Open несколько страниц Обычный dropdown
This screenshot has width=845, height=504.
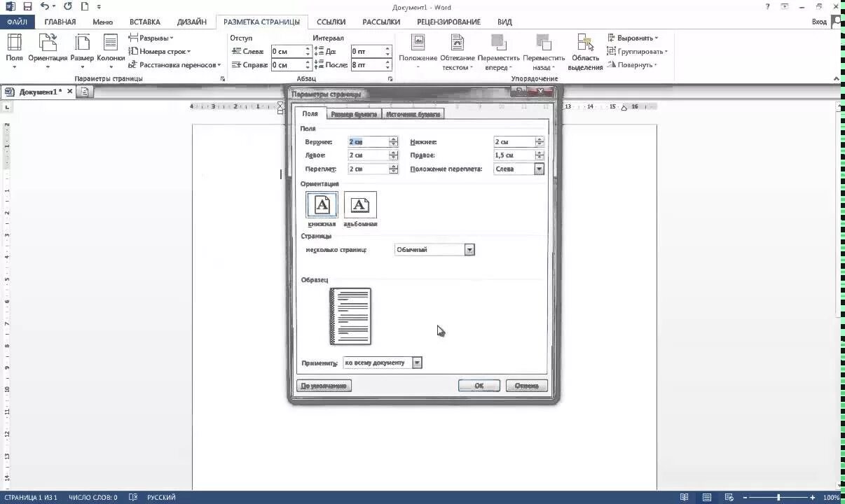(469, 249)
